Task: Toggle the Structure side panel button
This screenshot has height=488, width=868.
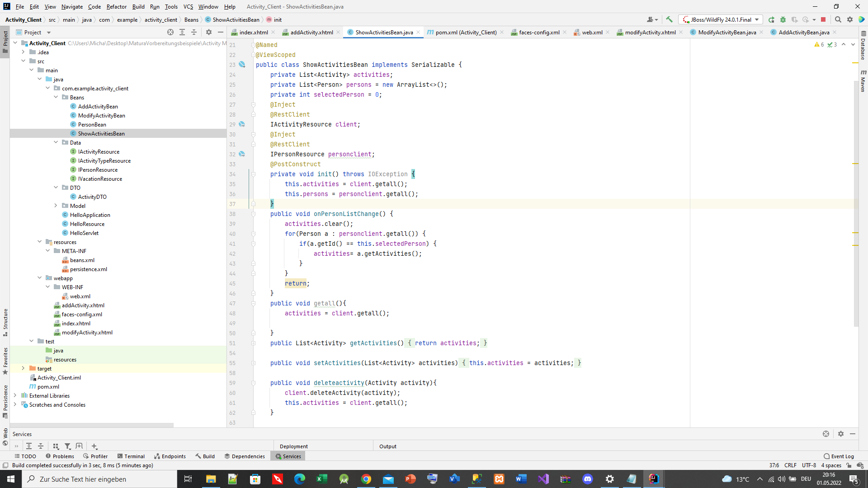Action: 5,322
